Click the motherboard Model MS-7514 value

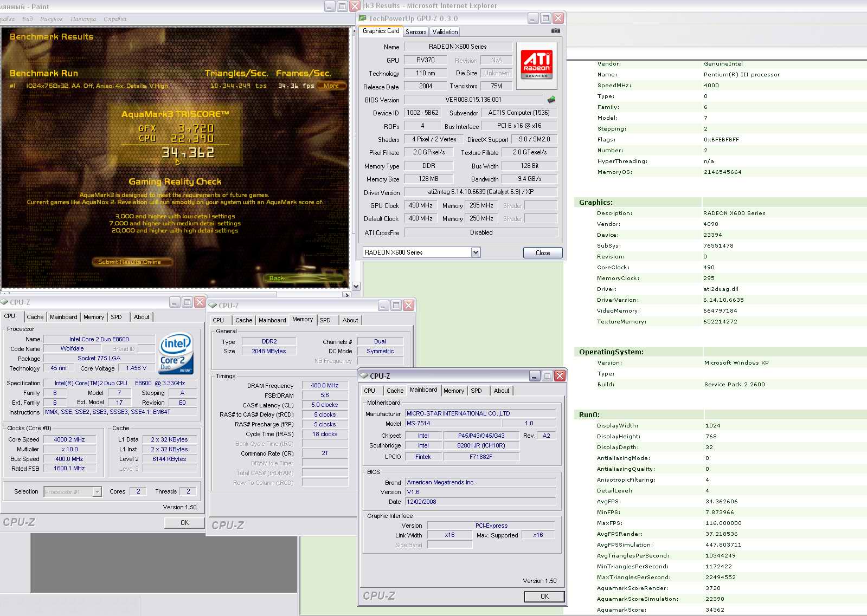tap(453, 423)
